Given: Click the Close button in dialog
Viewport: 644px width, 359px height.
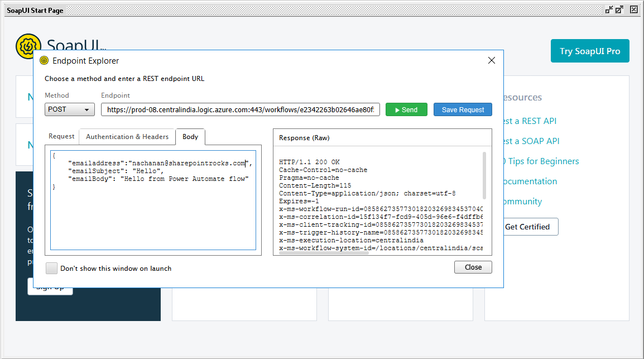Looking at the screenshot, I should 473,267.
